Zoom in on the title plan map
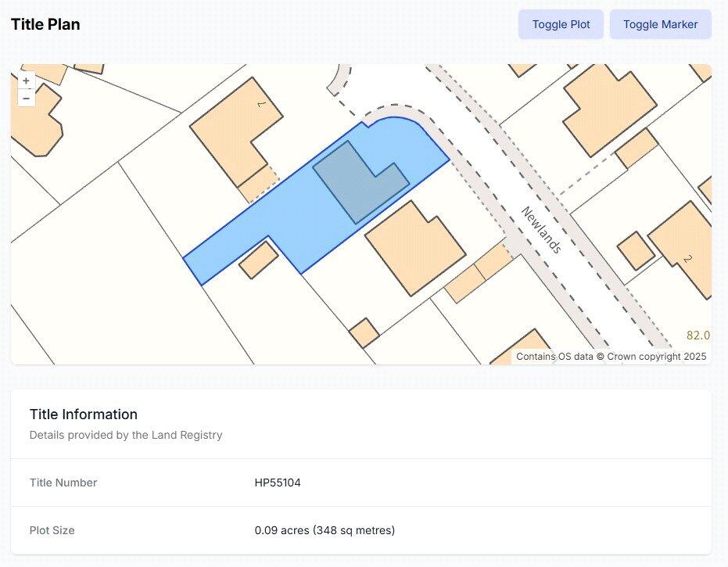The height and width of the screenshot is (567, 728). (27, 81)
